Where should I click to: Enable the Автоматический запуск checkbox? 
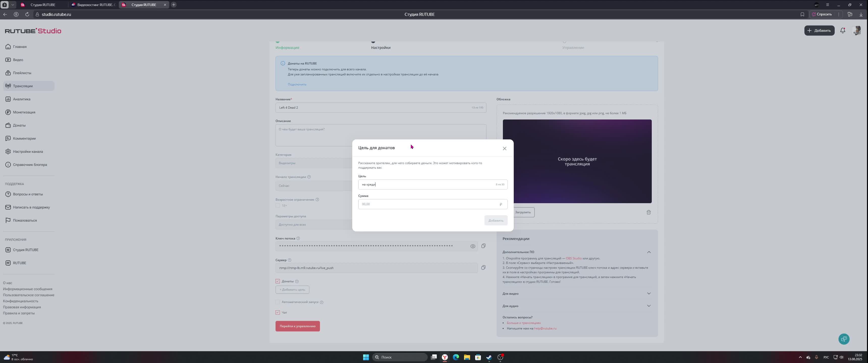278,302
